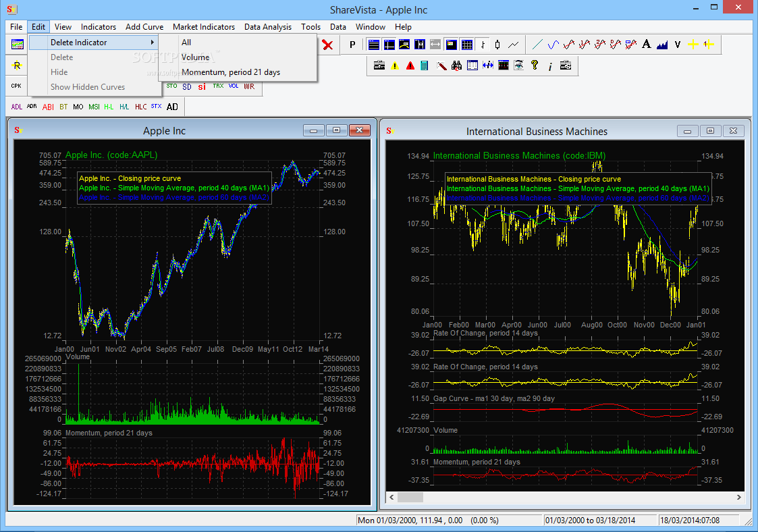Select the A text annotation tool
Viewport: 758px width, 532px height.
647,45
